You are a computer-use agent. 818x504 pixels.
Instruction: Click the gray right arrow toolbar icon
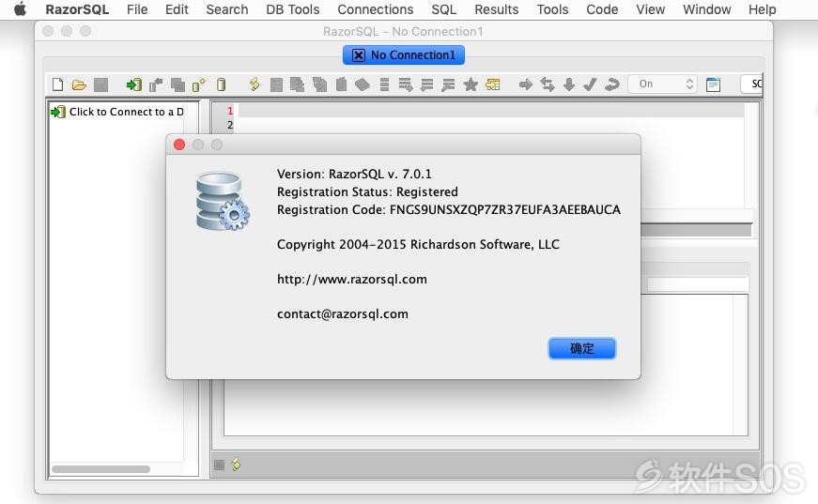[526, 84]
